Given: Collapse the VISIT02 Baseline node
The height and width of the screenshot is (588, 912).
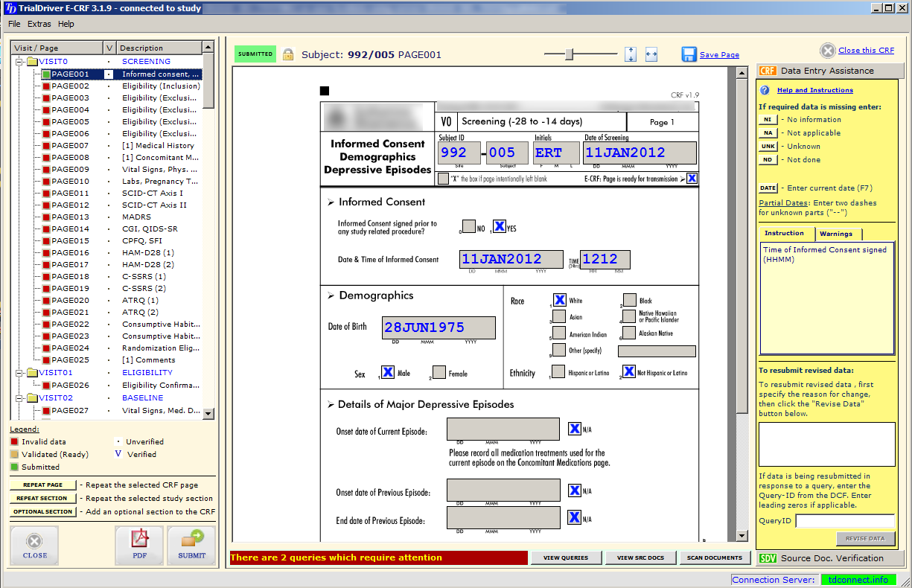Looking at the screenshot, I should (20, 398).
